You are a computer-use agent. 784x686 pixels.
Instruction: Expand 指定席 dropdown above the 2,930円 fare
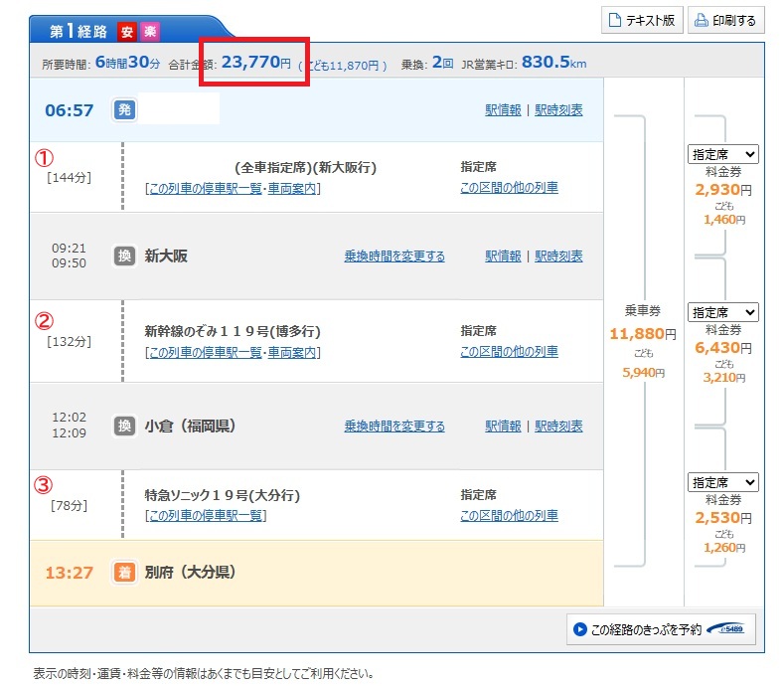pyautogui.click(x=723, y=154)
